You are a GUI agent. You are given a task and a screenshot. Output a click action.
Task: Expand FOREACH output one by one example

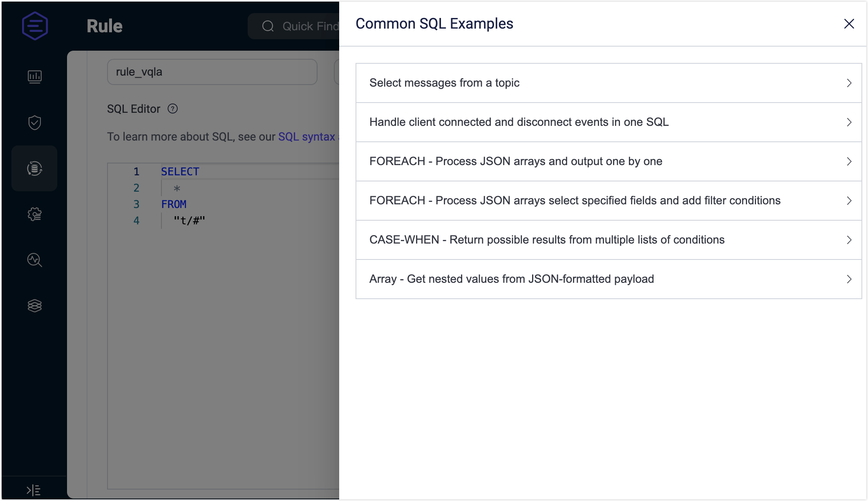click(608, 161)
